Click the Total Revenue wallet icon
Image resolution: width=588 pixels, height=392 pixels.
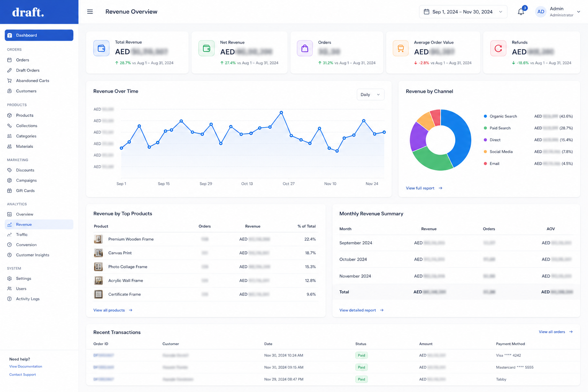click(101, 48)
